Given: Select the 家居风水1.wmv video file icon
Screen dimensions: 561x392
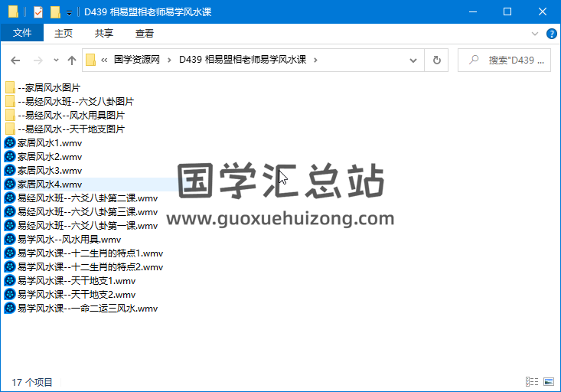Looking at the screenshot, I should (10, 142).
